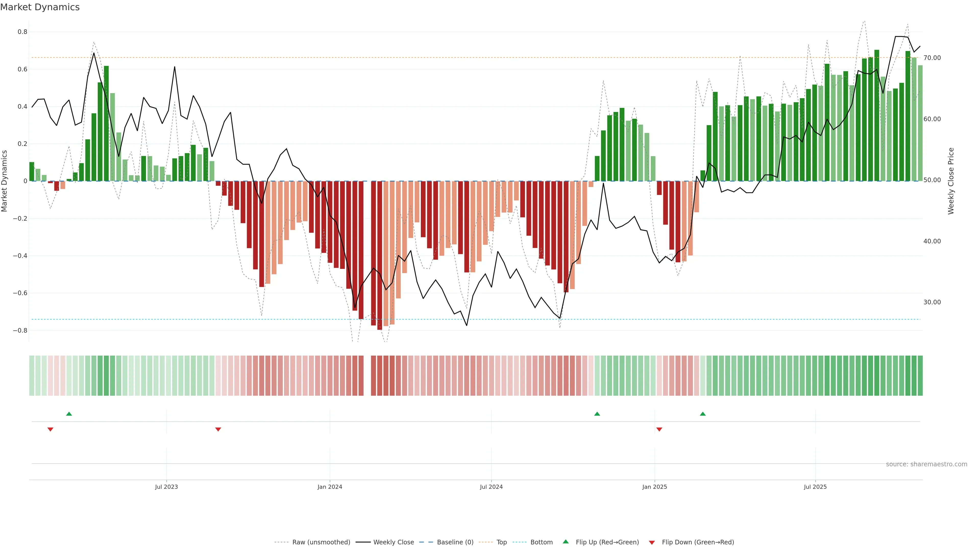The height and width of the screenshot is (551, 980).
Task: Click the rightmost green flip-up triangle marker
Action: point(703,414)
